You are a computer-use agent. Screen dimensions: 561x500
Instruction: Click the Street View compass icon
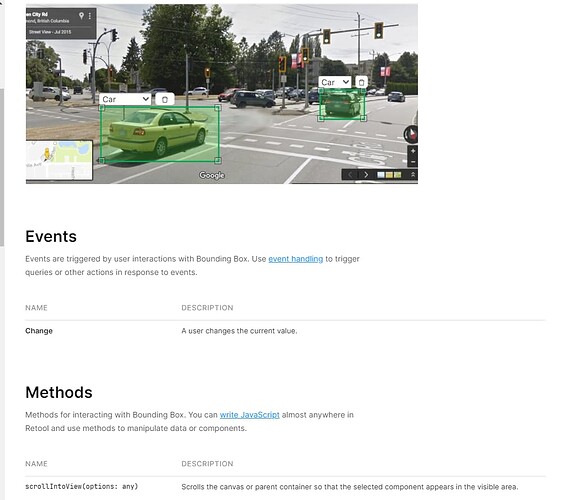(411, 134)
